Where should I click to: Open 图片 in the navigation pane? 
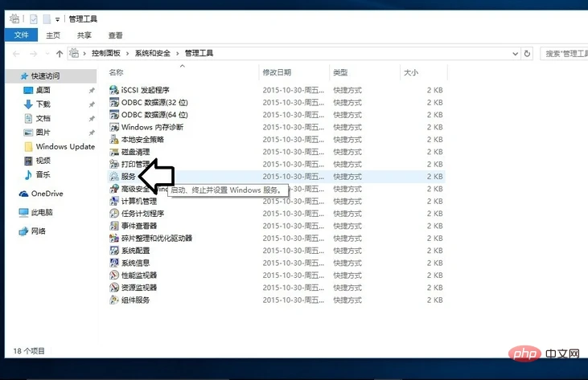[43, 133]
